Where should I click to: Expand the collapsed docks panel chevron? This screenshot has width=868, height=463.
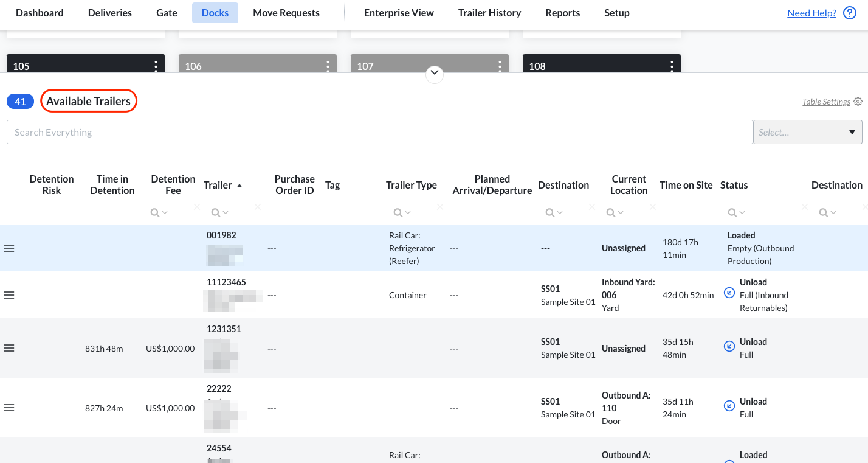pyautogui.click(x=435, y=74)
